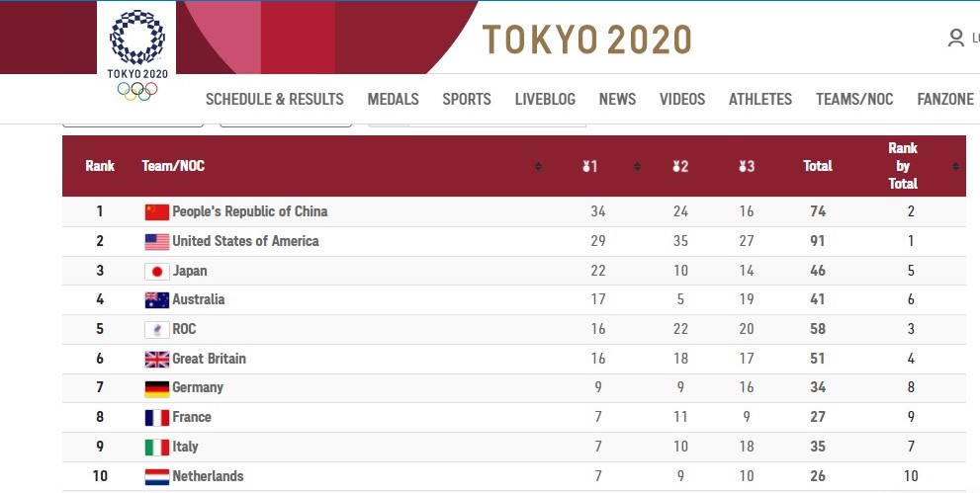
Task: Click Netherlands' rank by total 10
Action: point(911,476)
